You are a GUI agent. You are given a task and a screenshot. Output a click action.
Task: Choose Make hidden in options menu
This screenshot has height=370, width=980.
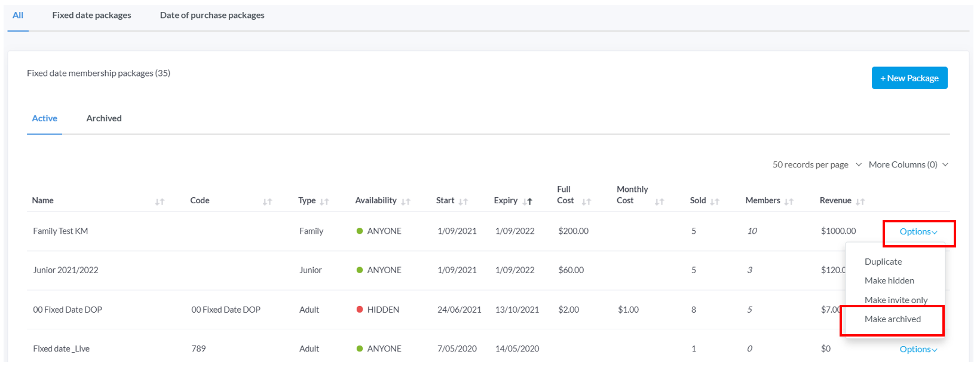pyautogui.click(x=889, y=281)
